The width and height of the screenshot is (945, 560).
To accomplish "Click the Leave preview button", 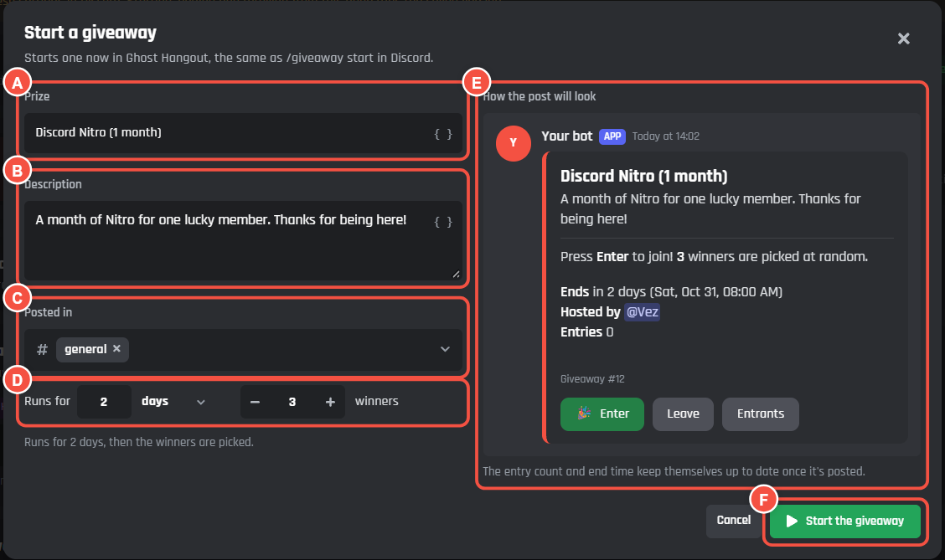I will (683, 414).
